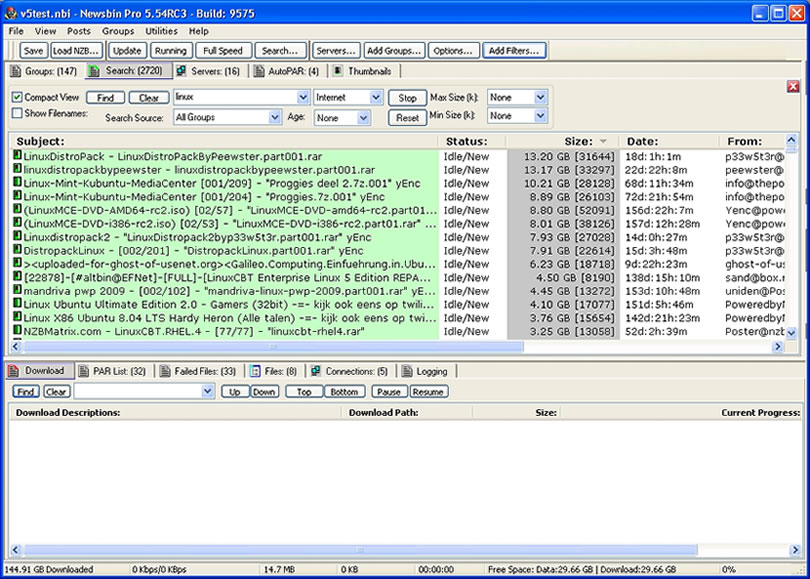Open the Utilities menu

click(161, 31)
